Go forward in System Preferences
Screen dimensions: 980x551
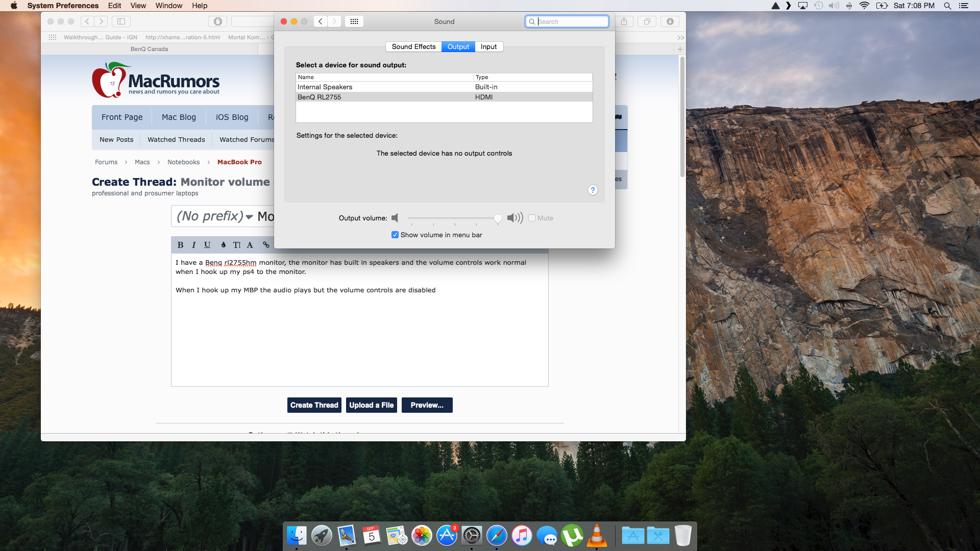[x=334, y=21]
